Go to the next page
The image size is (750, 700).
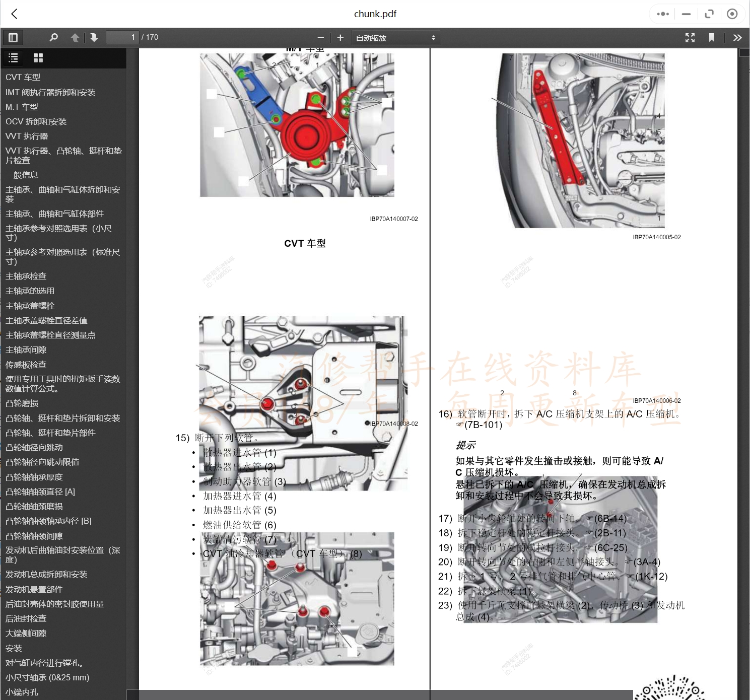click(94, 37)
